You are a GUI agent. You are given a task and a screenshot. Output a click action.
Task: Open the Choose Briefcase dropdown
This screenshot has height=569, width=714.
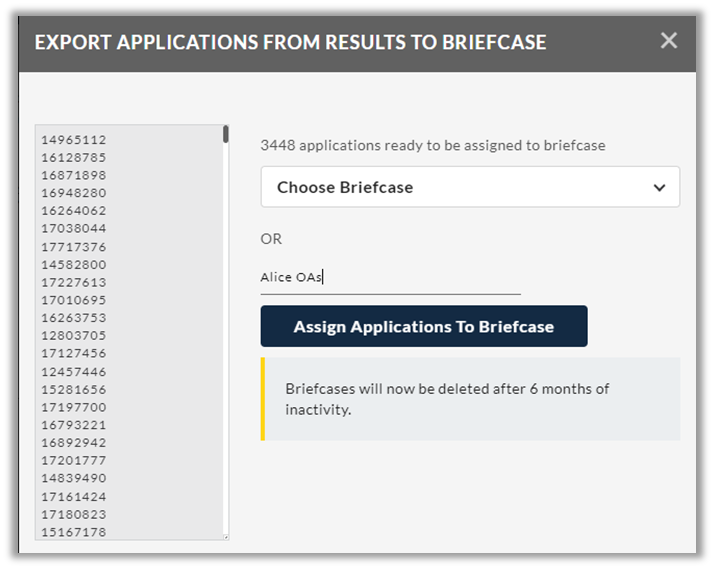(x=470, y=187)
